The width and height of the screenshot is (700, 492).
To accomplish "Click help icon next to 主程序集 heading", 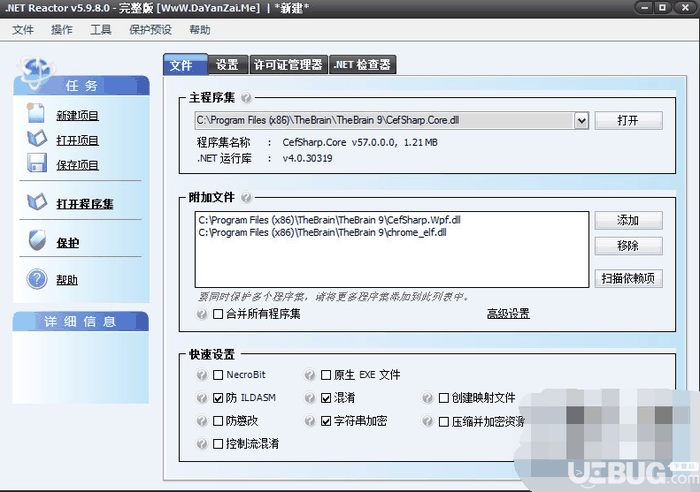I will (x=246, y=97).
